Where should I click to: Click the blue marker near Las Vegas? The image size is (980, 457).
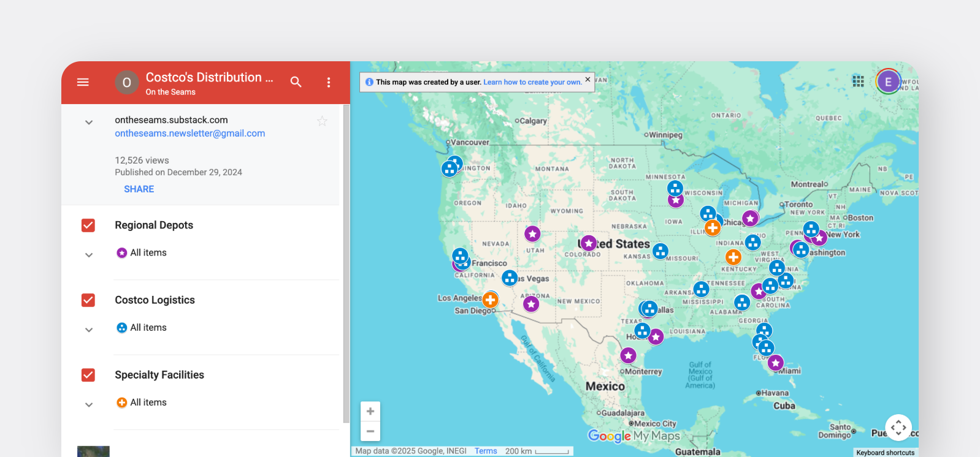point(510,278)
